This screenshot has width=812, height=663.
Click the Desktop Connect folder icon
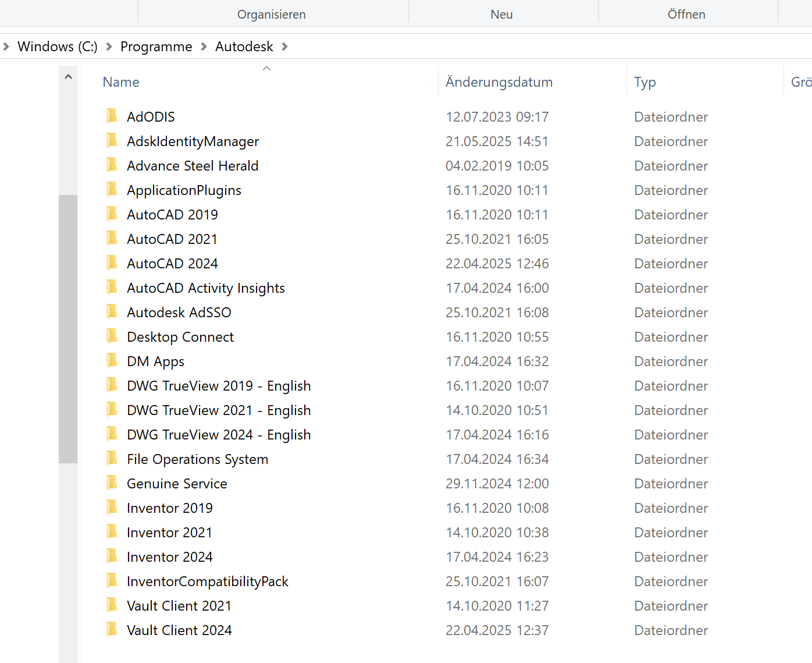tap(112, 336)
